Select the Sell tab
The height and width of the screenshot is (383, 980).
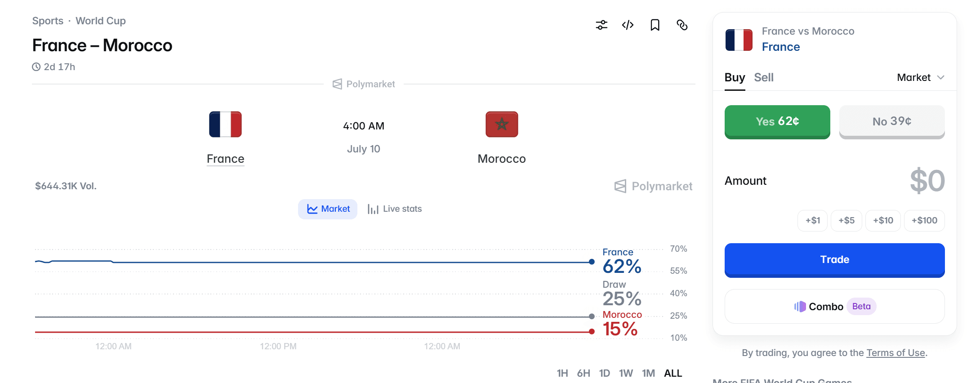coord(764,77)
